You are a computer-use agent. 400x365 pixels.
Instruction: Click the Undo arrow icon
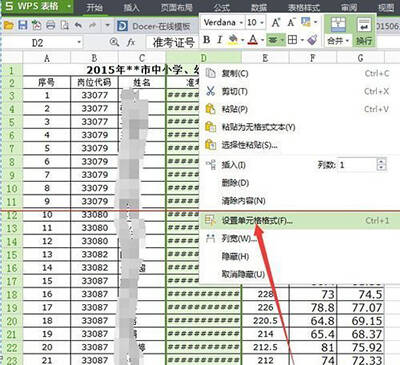click(x=79, y=26)
